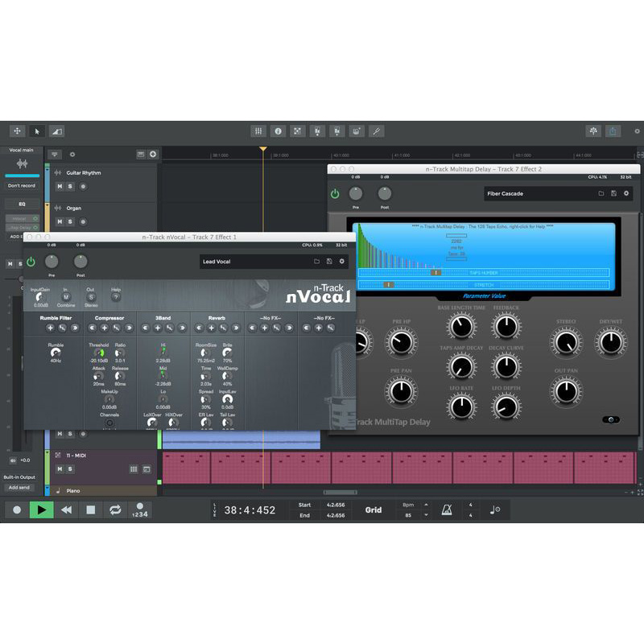The height and width of the screenshot is (644, 644).
Task: Open the piano roll grid icon on MIDI track
Action: 134,469
